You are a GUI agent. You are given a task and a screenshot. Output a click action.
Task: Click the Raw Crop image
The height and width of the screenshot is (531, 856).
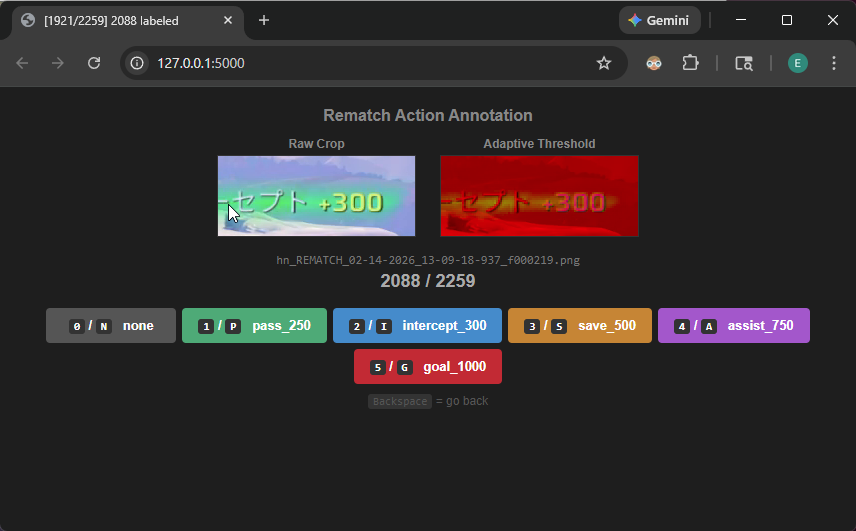coord(317,196)
